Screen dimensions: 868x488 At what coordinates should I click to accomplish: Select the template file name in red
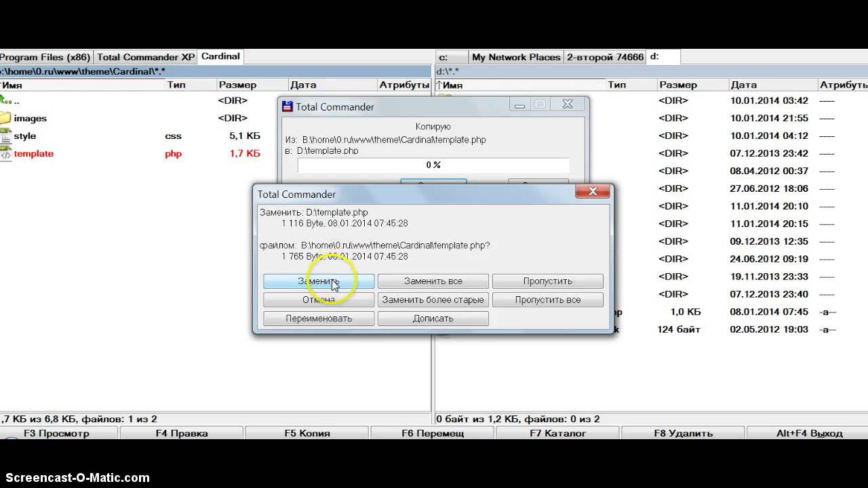(x=34, y=153)
